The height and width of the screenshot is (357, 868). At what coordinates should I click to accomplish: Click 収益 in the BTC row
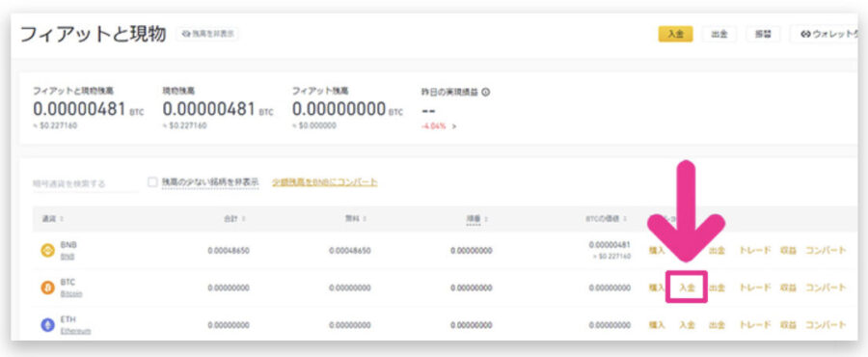tap(788, 288)
